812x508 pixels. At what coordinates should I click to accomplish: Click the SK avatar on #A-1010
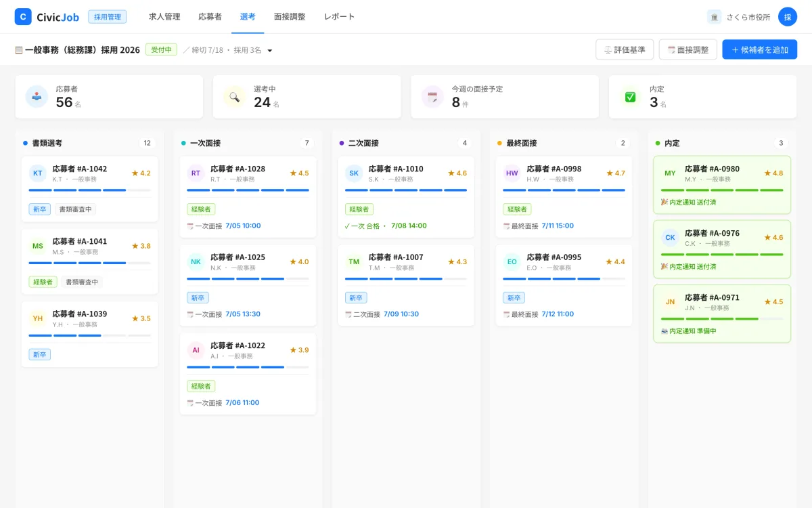(354, 173)
